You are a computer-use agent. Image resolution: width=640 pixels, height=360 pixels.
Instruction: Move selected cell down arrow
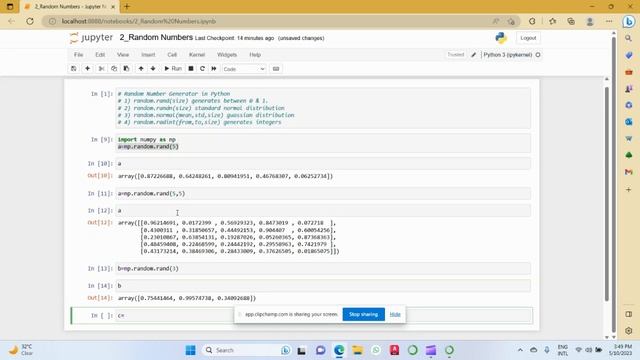[153, 69]
